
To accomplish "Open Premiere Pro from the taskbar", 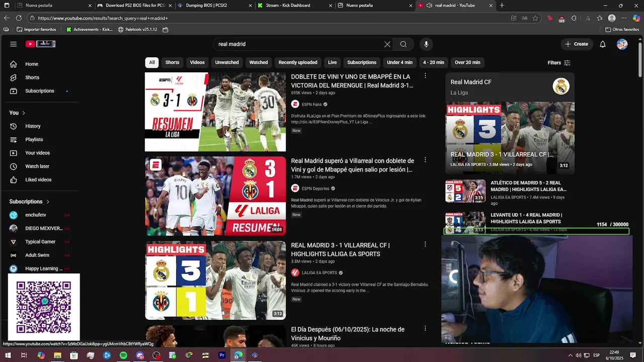I will pyautogui.click(x=222, y=355).
